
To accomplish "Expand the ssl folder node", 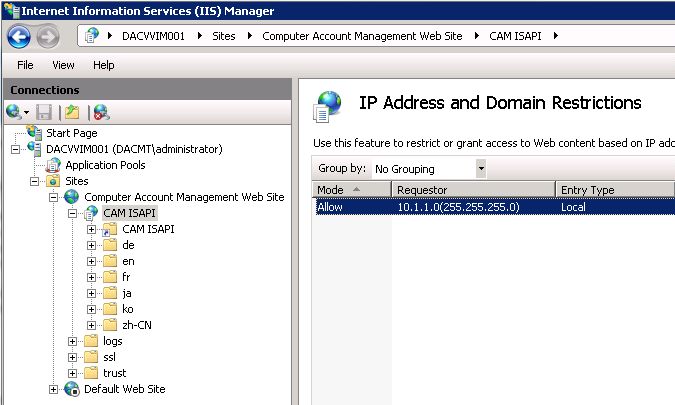I will (x=72, y=357).
